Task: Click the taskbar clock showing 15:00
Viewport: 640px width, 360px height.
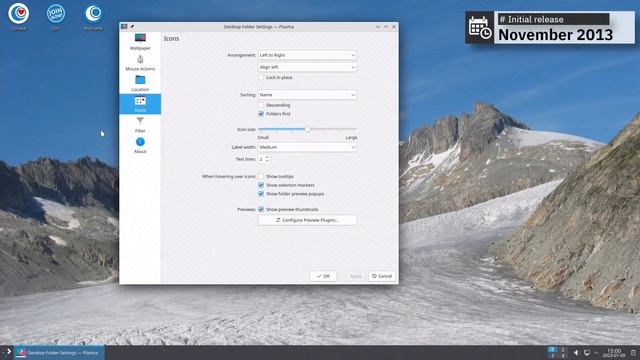Action: (614, 353)
